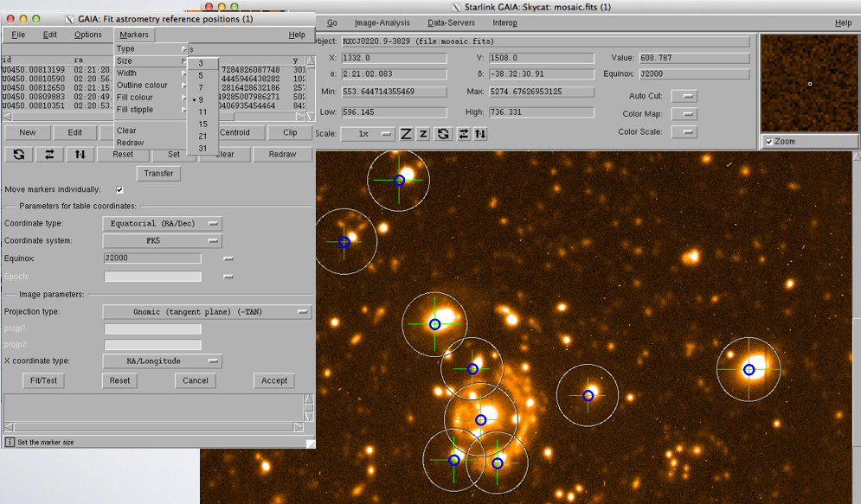Click the large Z zoom-in icon
This screenshot has width=861, height=504.
click(x=406, y=134)
